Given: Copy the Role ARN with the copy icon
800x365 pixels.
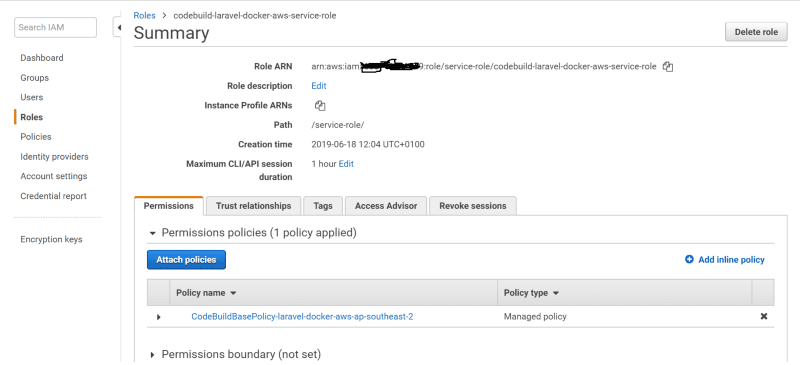Looking at the screenshot, I should 668,67.
